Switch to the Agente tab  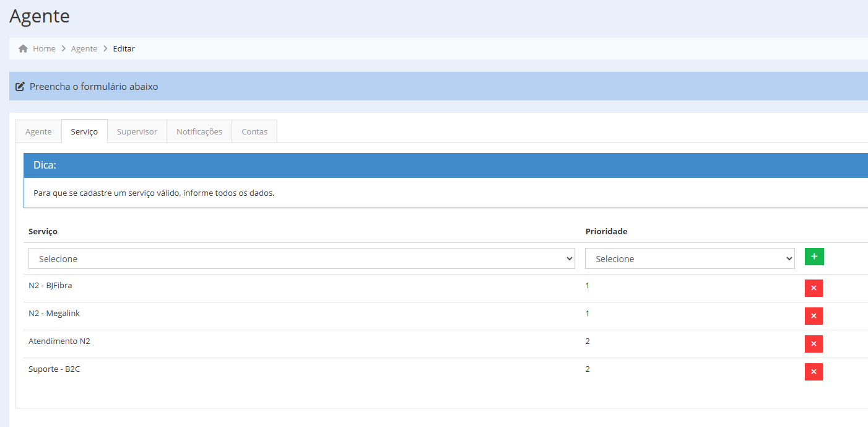point(38,131)
